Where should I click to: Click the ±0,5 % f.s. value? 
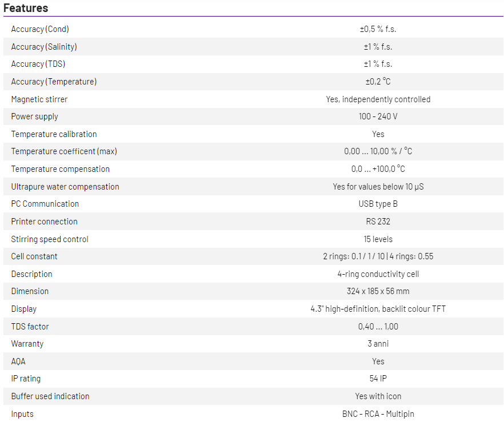[378, 29]
